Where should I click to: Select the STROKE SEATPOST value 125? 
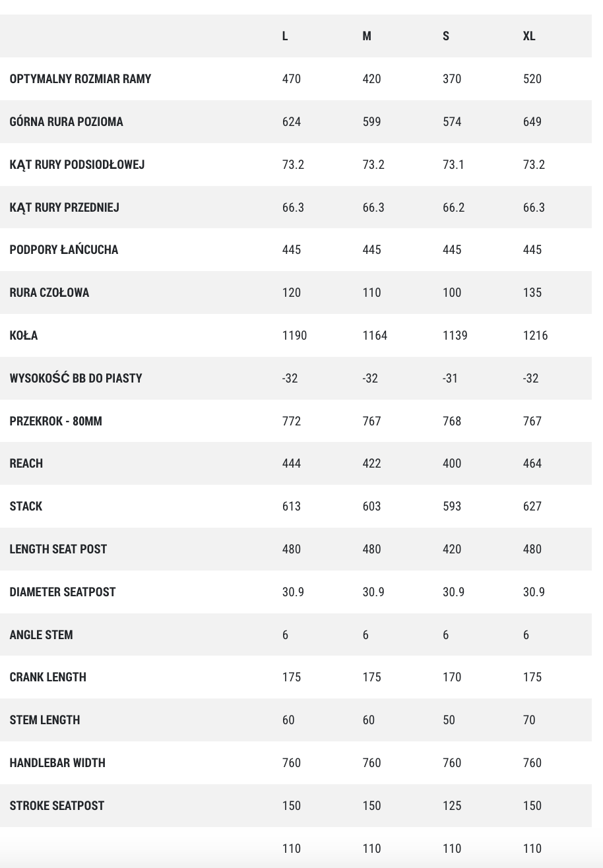452,806
